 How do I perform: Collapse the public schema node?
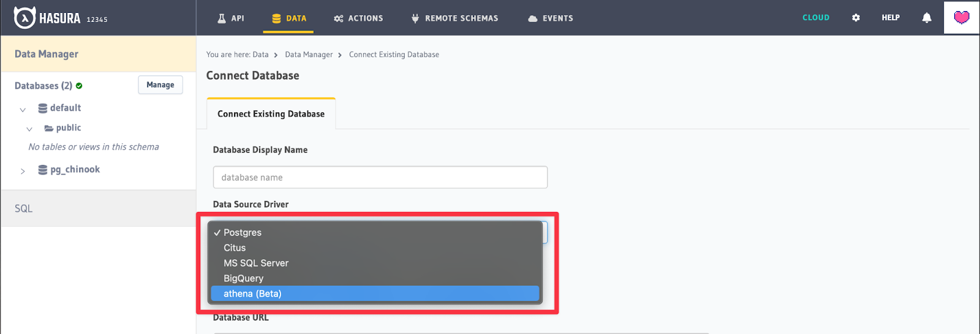[x=29, y=129]
